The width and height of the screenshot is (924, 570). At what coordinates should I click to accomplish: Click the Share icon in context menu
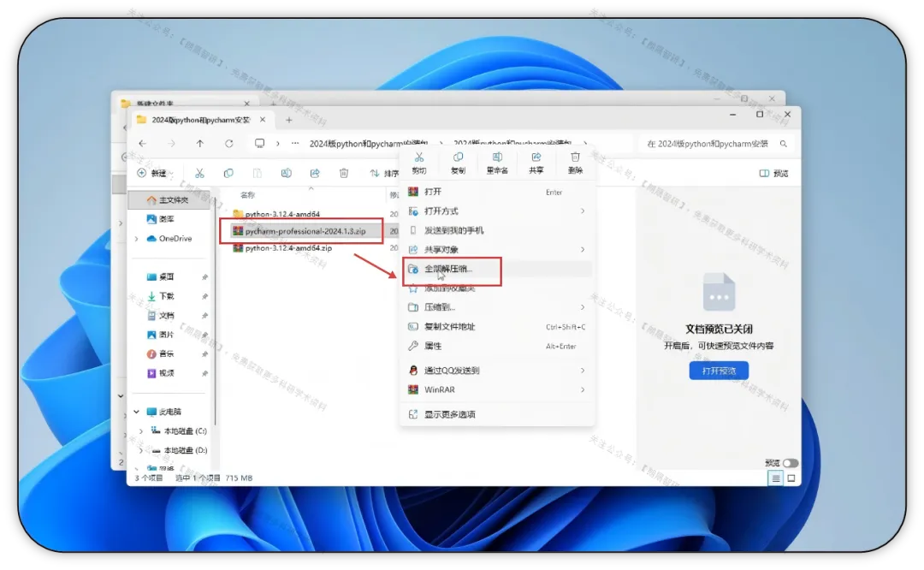pos(536,157)
